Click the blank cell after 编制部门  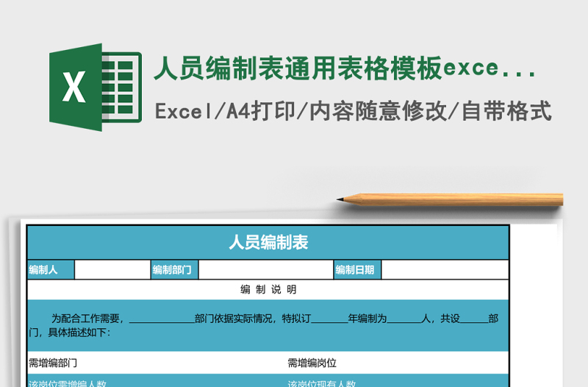tap(265, 270)
